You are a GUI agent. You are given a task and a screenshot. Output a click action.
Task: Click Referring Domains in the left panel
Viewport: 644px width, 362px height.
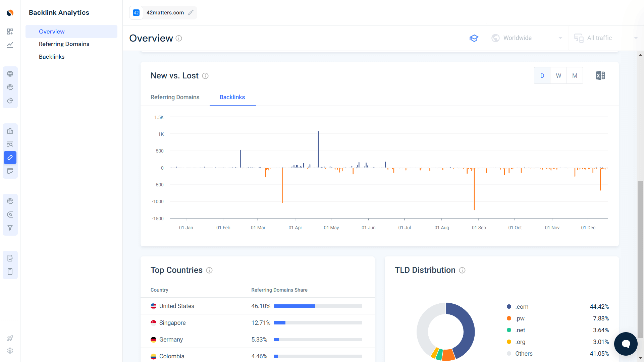point(64,44)
